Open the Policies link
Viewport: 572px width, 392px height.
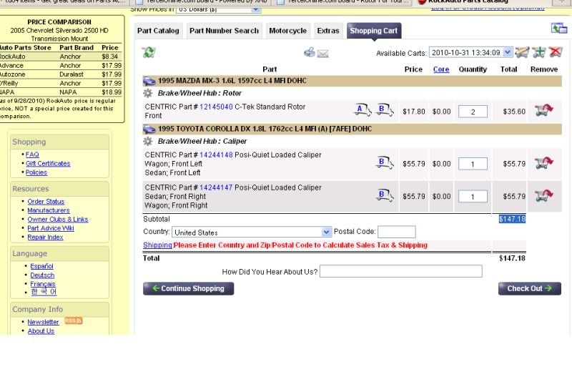tap(36, 172)
